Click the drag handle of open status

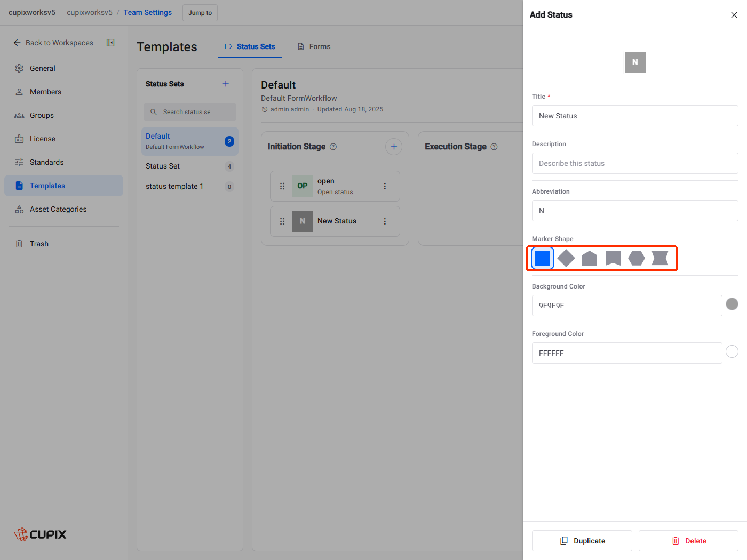tap(282, 186)
